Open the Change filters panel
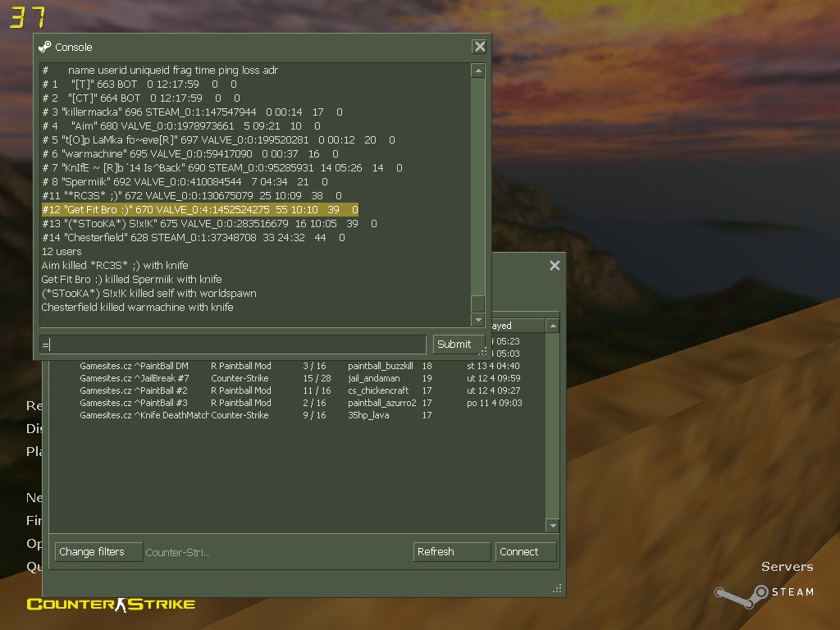This screenshot has width=840, height=630. 98,552
